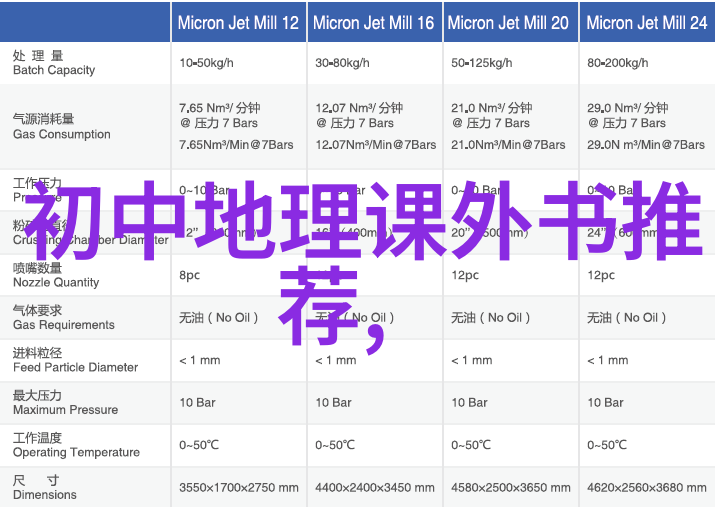Select the Operating Temperature row label

[76, 445]
